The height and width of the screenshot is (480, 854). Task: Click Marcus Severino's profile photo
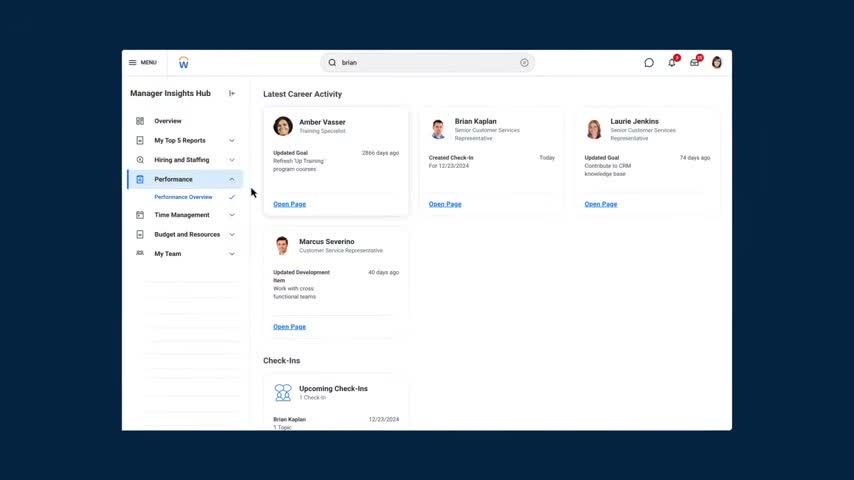pyautogui.click(x=282, y=246)
